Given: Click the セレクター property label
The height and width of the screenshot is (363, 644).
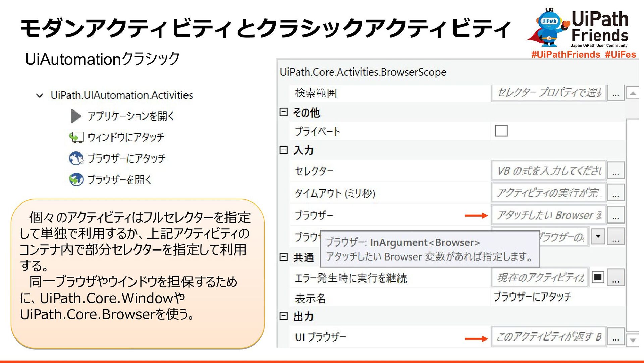Looking at the screenshot, I should pos(314,171).
